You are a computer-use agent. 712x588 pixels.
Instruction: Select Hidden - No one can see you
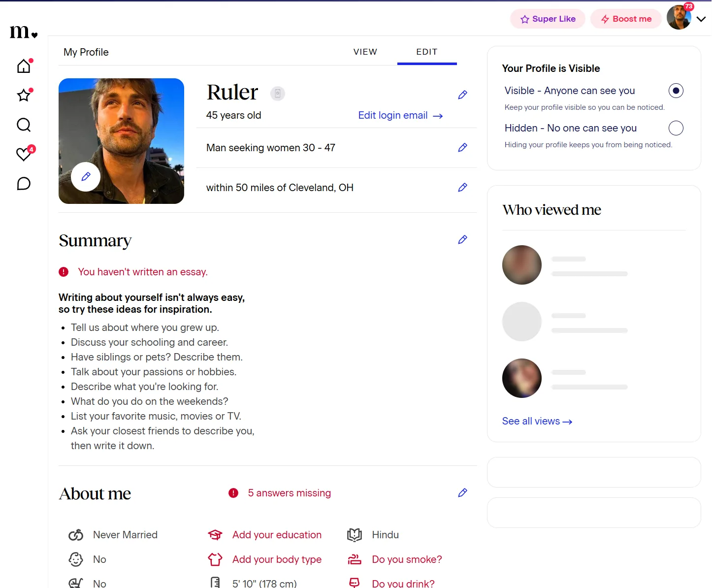676,128
